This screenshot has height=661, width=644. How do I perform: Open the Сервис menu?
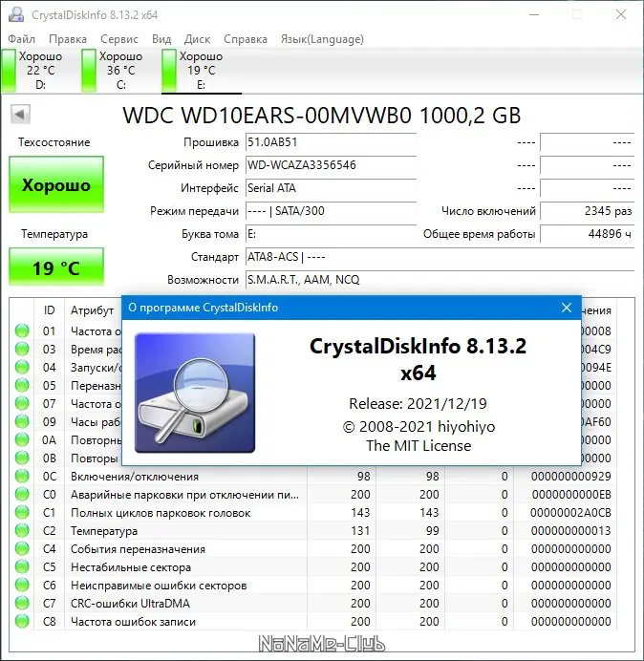(119, 39)
